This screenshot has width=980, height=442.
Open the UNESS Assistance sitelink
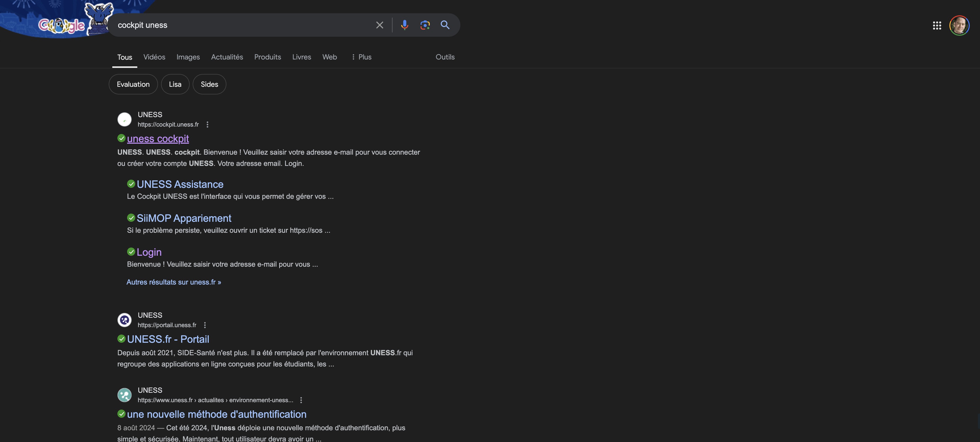(x=180, y=185)
